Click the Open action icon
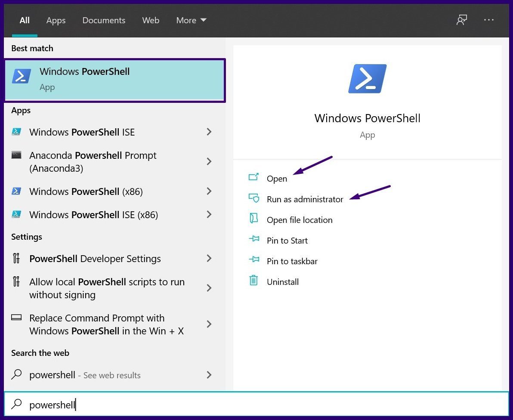 click(x=253, y=177)
